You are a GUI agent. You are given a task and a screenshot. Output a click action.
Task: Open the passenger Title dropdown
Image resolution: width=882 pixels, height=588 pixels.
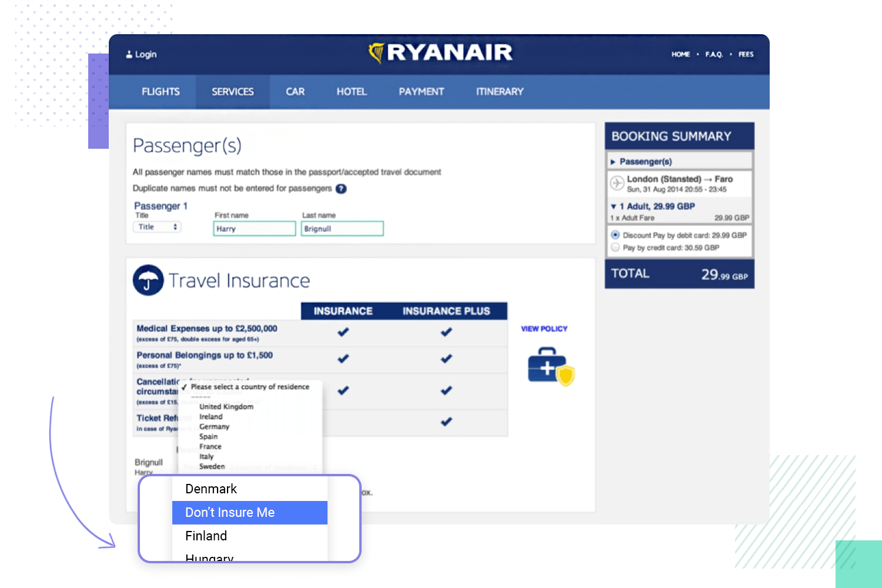coord(158,227)
